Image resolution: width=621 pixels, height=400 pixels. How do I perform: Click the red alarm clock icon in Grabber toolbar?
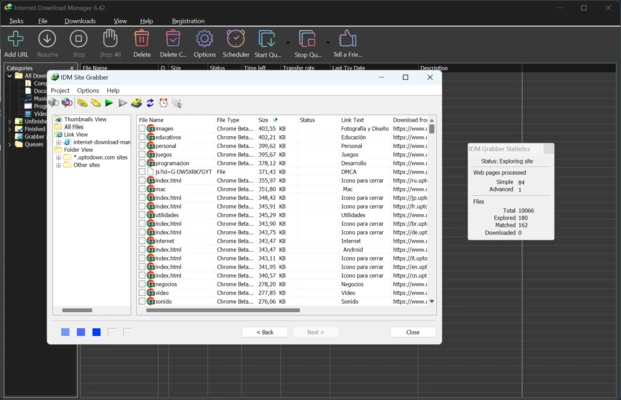pyautogui.click(x=163, y=103)
